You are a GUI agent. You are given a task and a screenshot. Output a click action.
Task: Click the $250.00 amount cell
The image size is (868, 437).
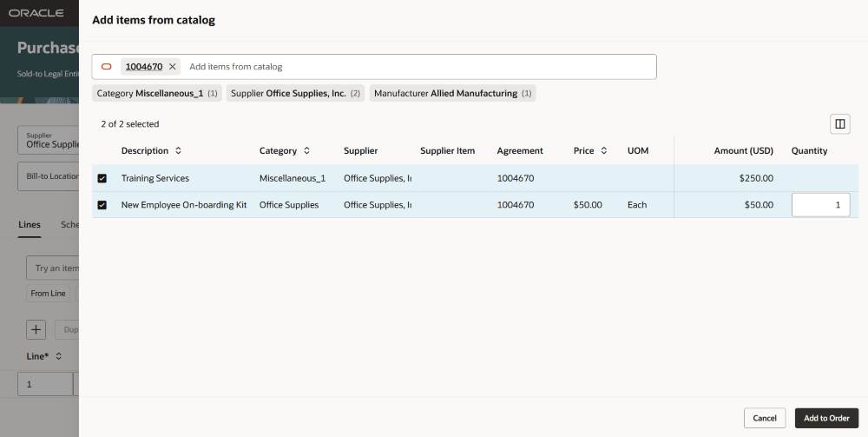pos(756,178)
